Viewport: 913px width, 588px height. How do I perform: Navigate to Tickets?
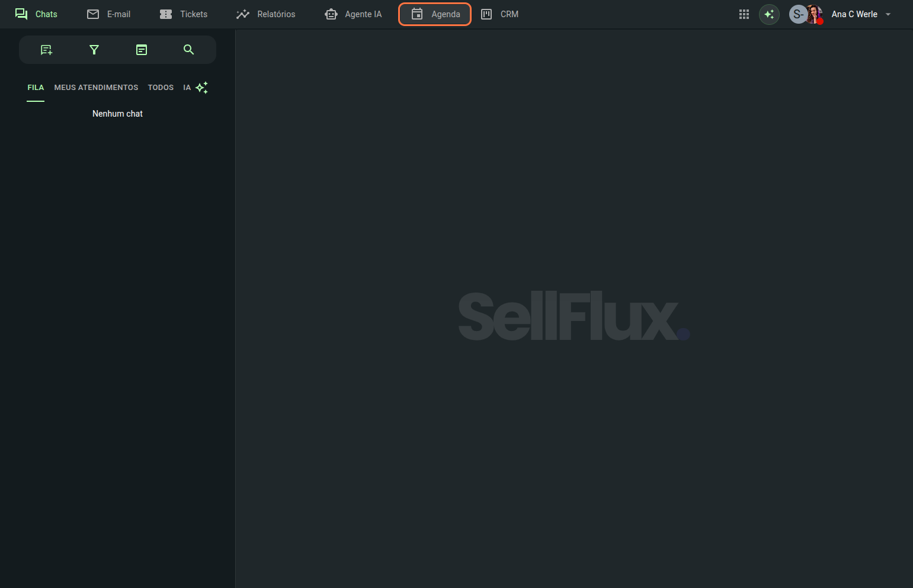pyautogui.click(x=184, y=14)
